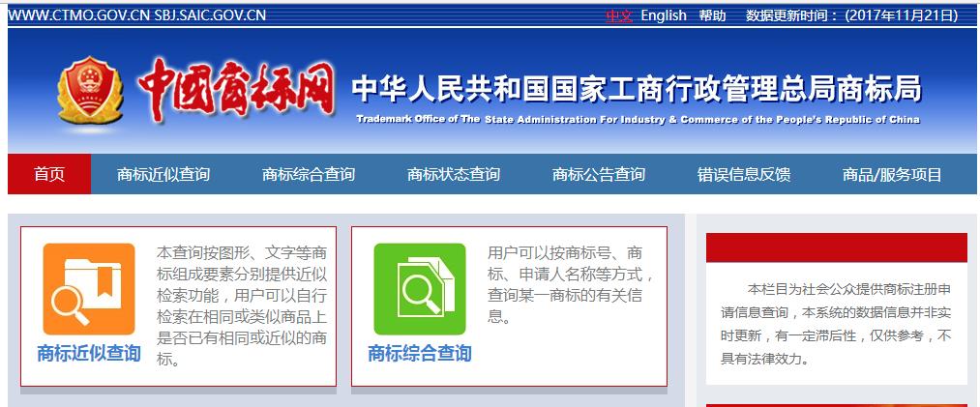Click the 数据更新时间 2017年11月21日 text
The image size is (980, 407).
[852, 15]
